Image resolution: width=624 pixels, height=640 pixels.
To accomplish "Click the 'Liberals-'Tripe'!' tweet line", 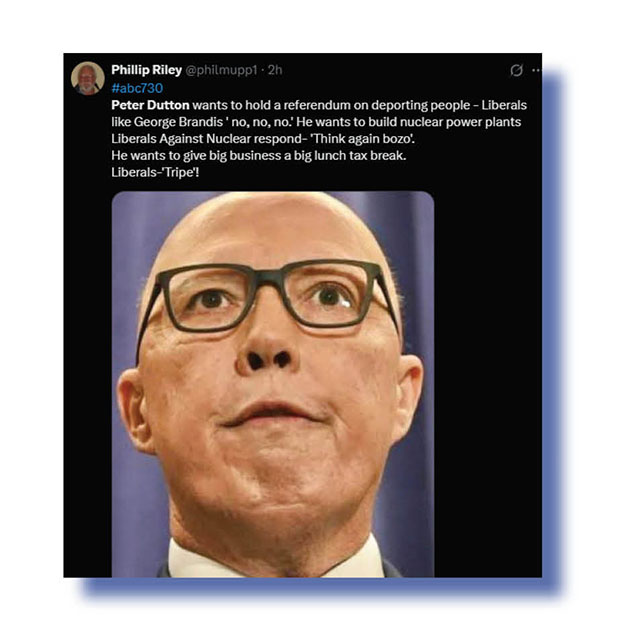I will (x=155, y=172).
